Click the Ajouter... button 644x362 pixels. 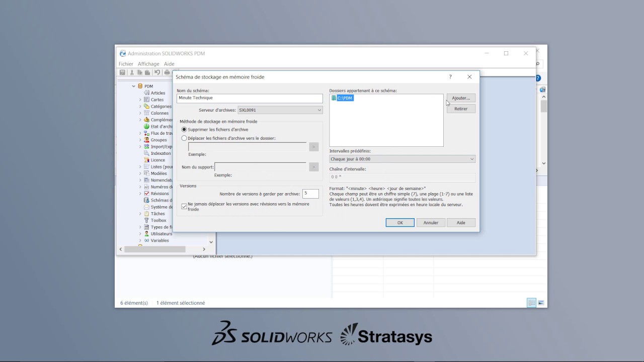[461, 98]
